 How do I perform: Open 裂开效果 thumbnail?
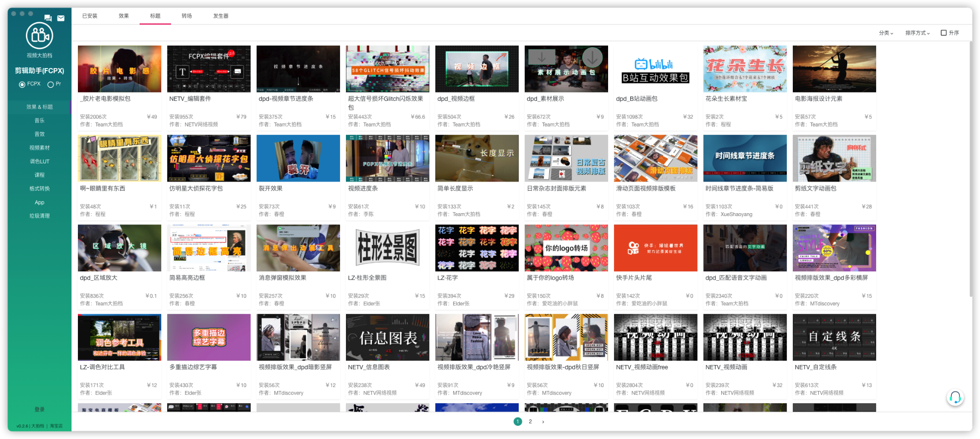click(x=298, y=158)
